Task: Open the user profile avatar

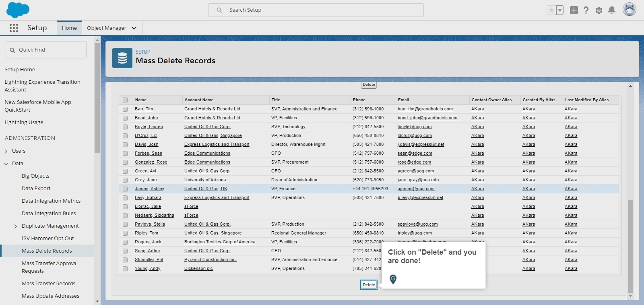Action: coord(630,10)
